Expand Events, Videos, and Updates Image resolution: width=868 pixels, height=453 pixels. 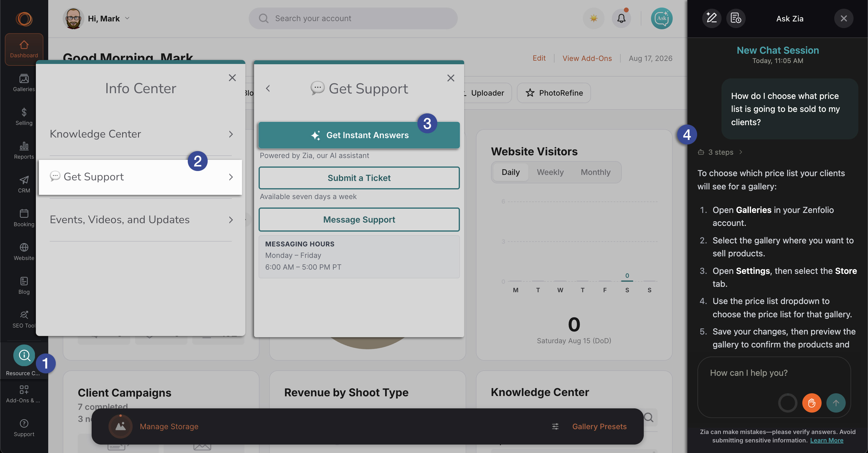pyautogui.click(x=140, y=220)
